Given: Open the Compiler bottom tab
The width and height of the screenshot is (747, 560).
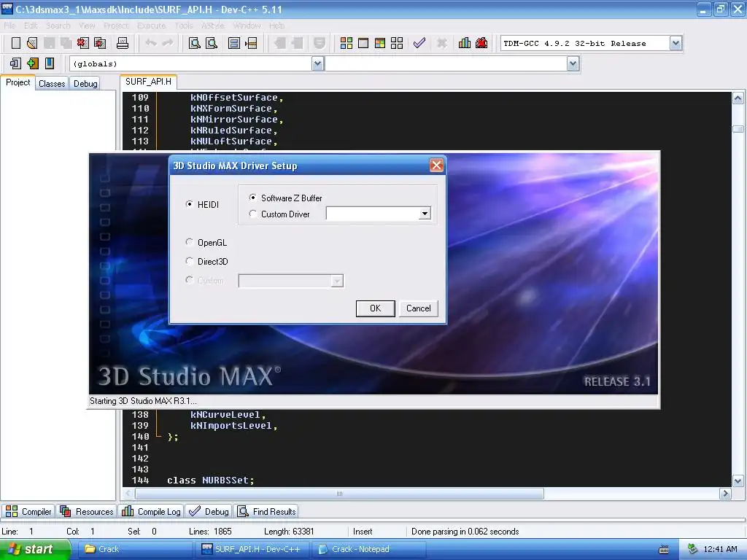Looking at the screenshot, I should click(x=28, y=511).
